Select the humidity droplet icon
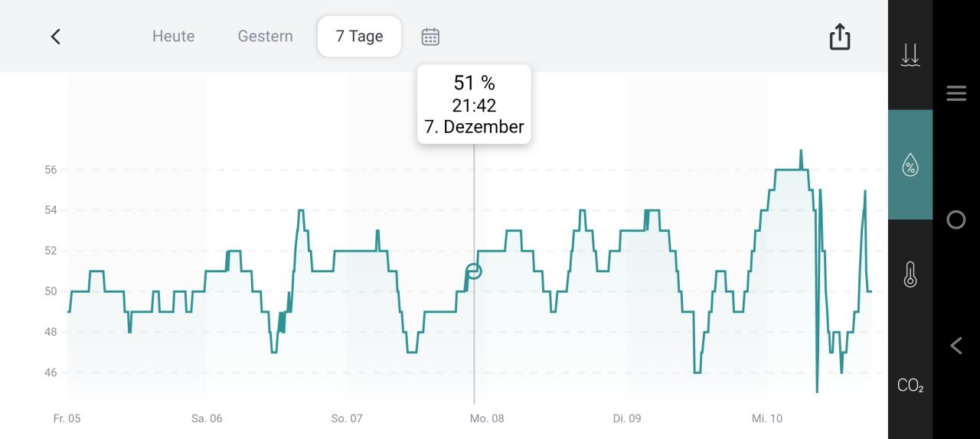The image size is (980, 439). [910, 164]
